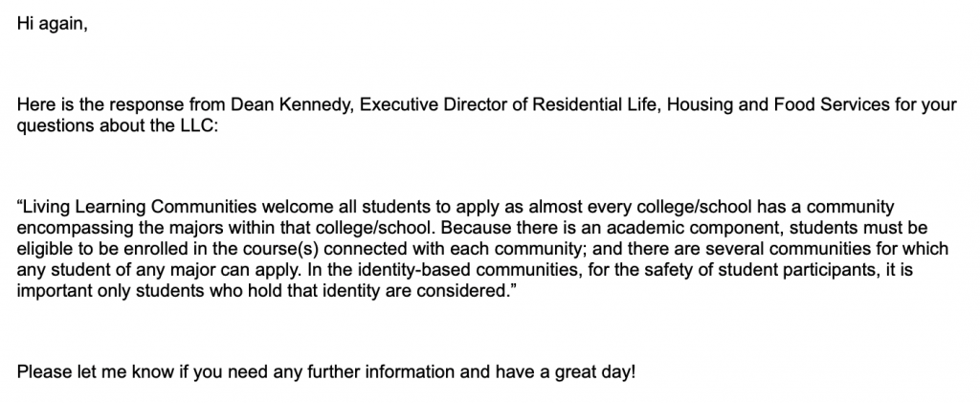Image resolution: width=980 pixels, height=403 pixels.
Task: Click 'important only students' line start
Action: pyautogui.click(x=105, y=291)
